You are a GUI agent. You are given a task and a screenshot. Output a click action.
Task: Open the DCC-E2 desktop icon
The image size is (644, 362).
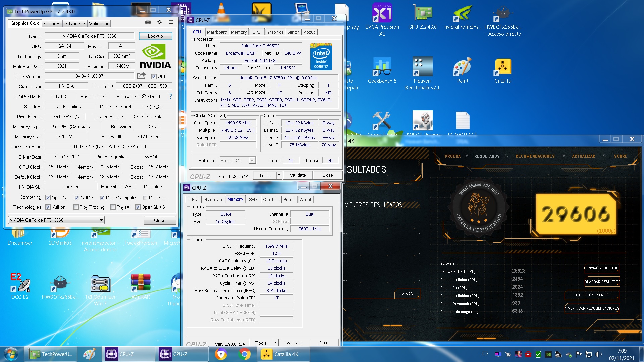[x=20, y=286]
